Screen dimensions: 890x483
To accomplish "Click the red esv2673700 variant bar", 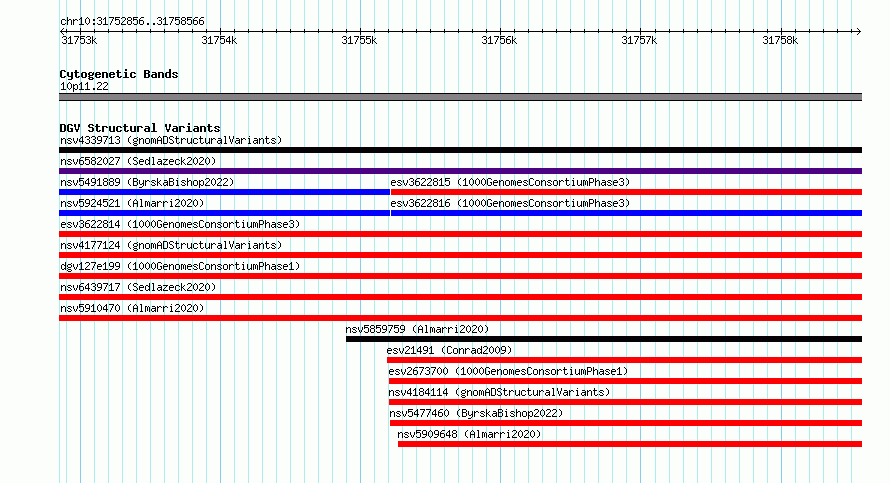I will [625, 381].
